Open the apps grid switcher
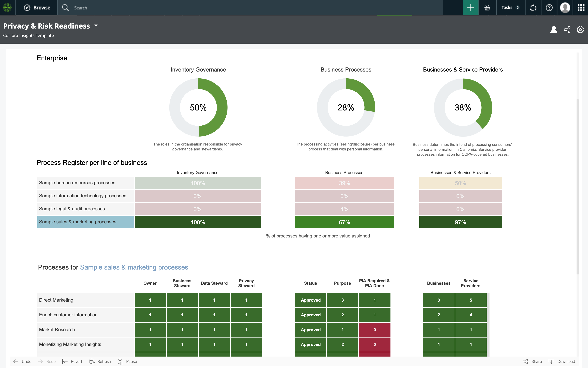Screen dimensions: 588x368 tap(581, 8)
